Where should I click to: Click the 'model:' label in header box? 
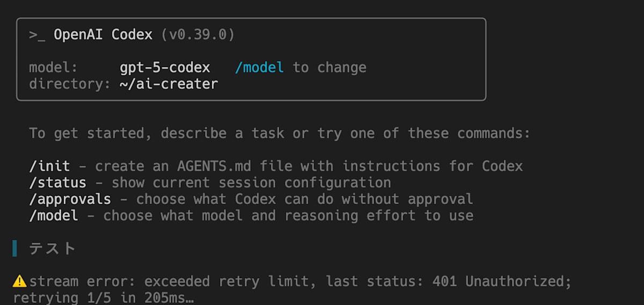[54, 68]
